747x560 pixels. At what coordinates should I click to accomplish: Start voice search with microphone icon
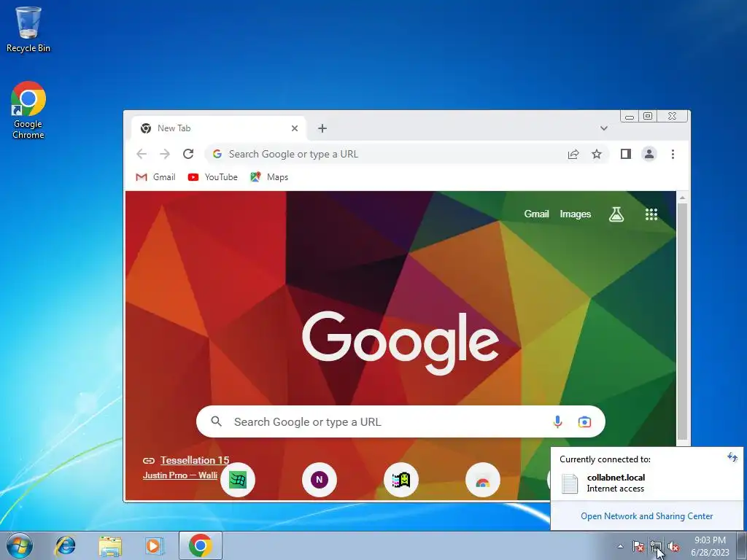[x=557, y=421]
